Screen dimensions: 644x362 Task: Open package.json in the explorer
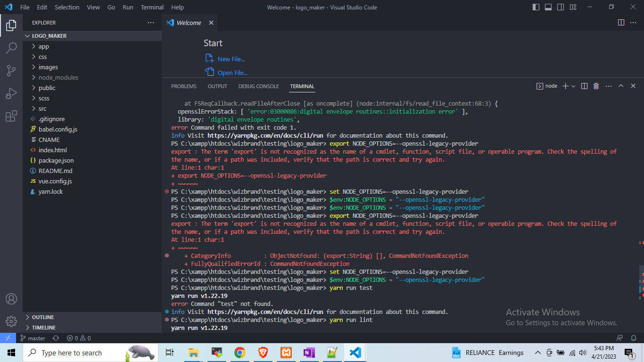56,160
